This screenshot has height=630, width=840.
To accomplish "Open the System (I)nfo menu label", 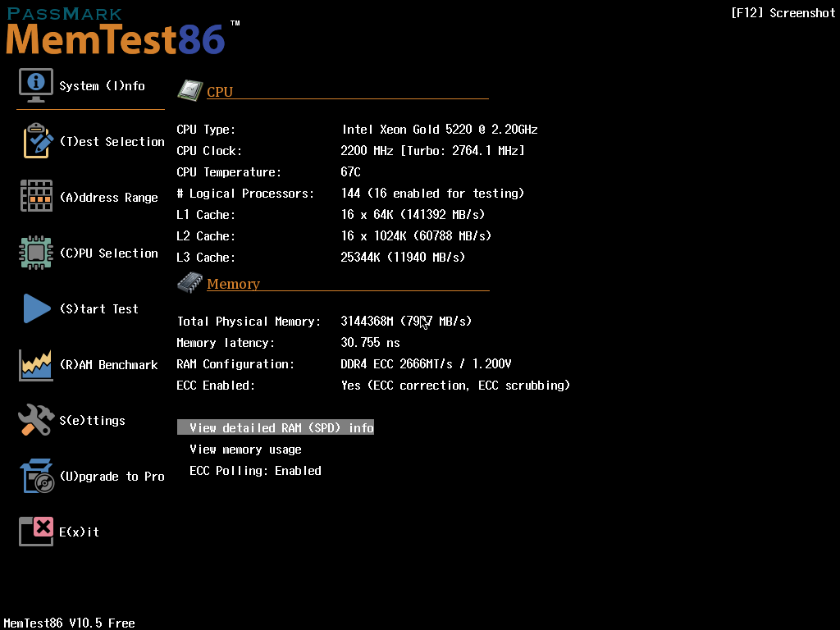I will point(102,86).
